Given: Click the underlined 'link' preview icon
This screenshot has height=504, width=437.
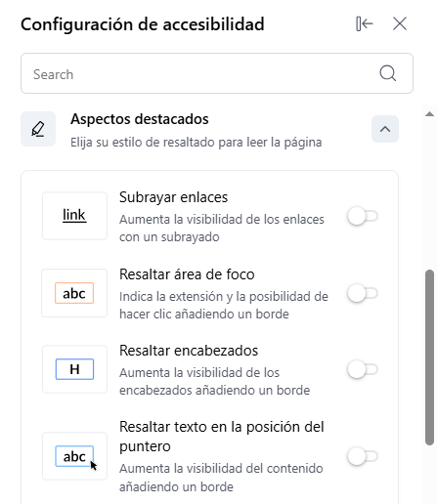Looking at the screenshot, I should [74, 216].
